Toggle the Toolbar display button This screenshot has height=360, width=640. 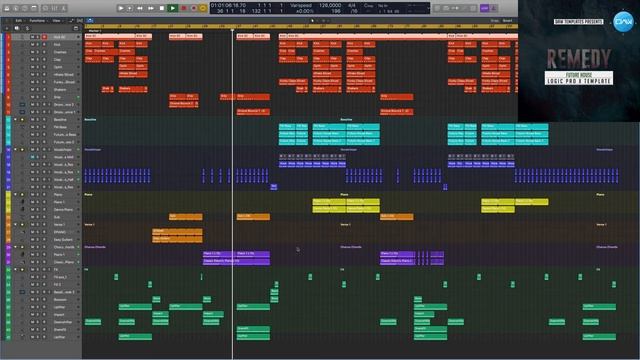[34, 8]
